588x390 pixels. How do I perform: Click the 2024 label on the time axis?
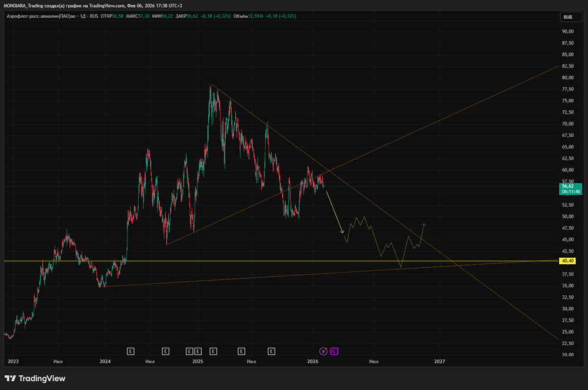(105, 362)
